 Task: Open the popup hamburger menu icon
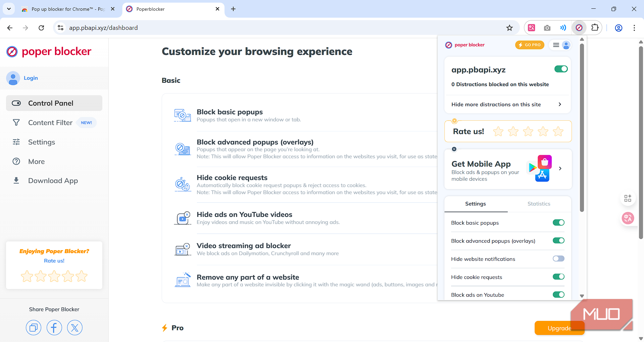pos(556,45)
